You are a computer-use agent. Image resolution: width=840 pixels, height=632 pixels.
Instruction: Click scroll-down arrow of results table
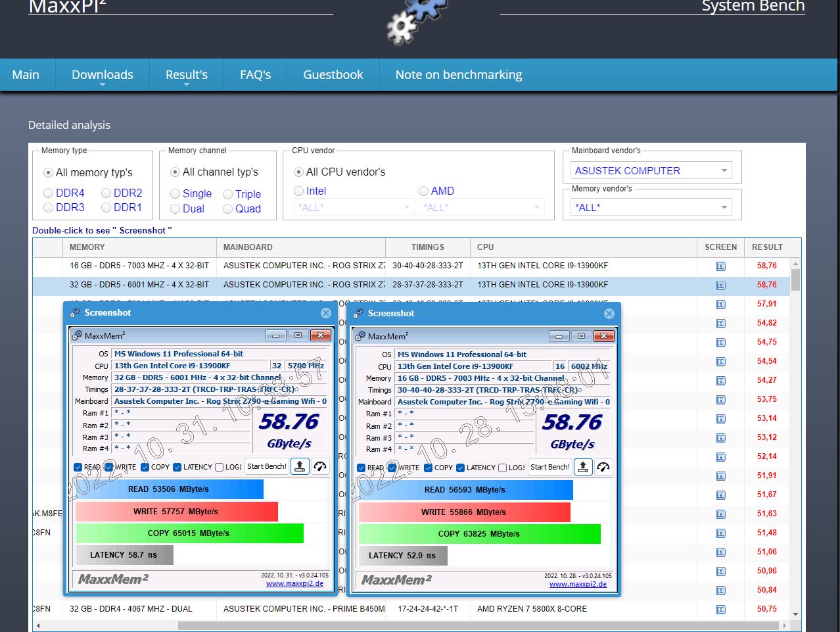(795, 614)
